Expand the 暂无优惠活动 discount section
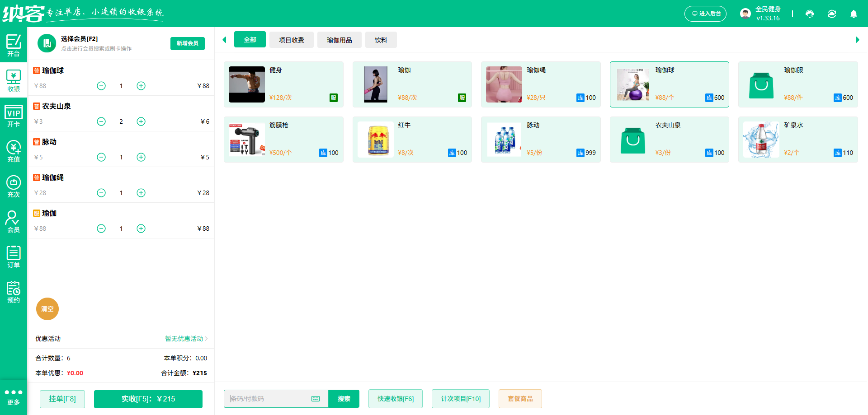Viewport: 868px width, 415px height. (184, 339)
